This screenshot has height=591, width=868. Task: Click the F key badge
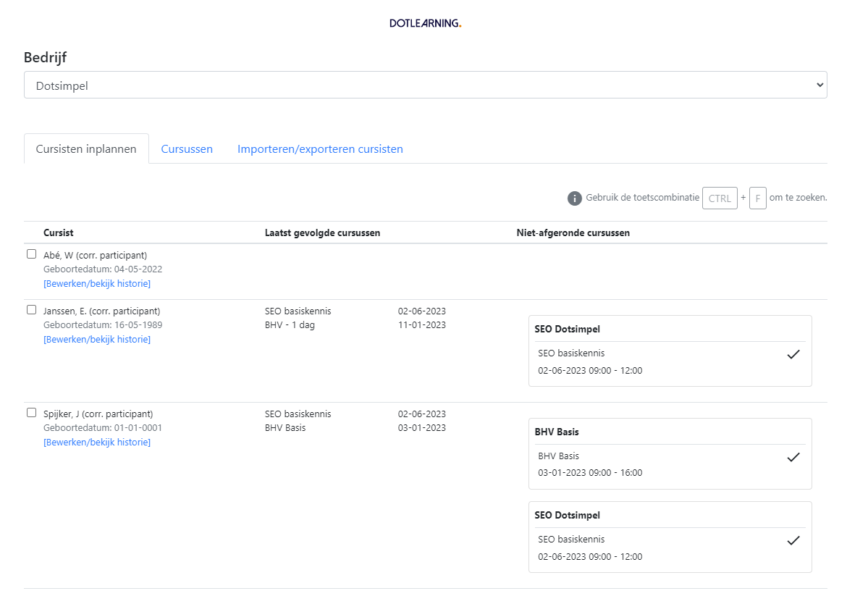[757, 198]
